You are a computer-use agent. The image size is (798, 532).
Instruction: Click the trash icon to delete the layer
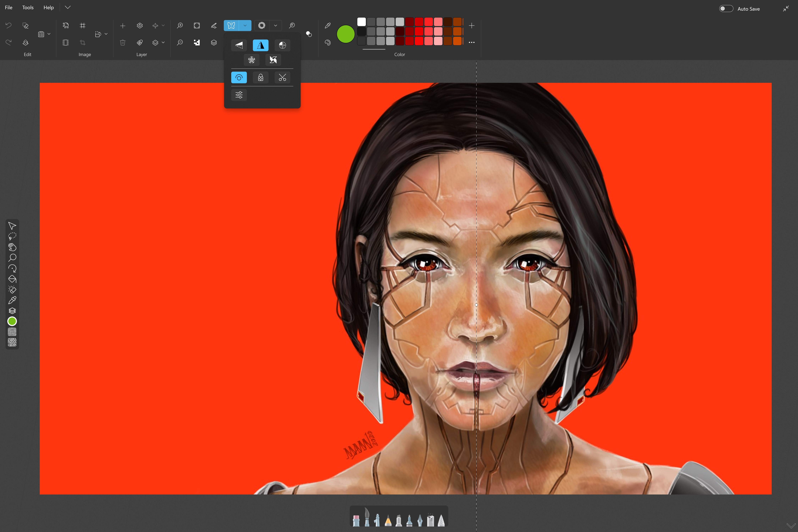click(123, 42)
